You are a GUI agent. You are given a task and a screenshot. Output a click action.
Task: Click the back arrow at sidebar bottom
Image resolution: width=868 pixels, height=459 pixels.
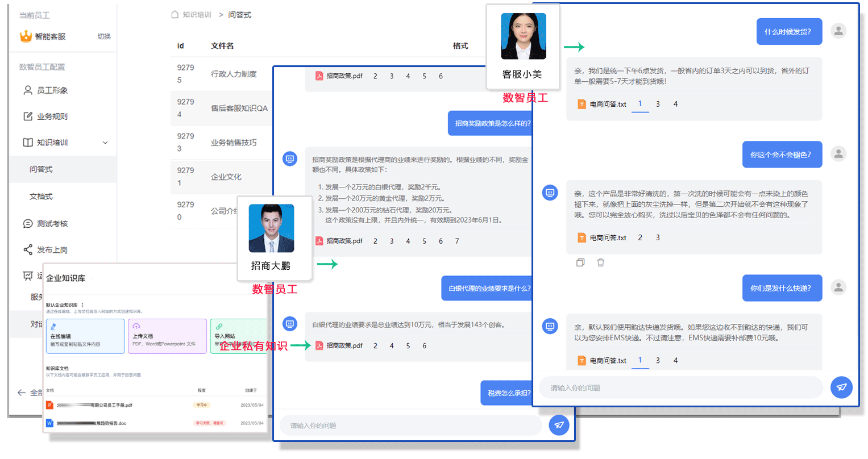pyautogui.click(x=22, y=393)
